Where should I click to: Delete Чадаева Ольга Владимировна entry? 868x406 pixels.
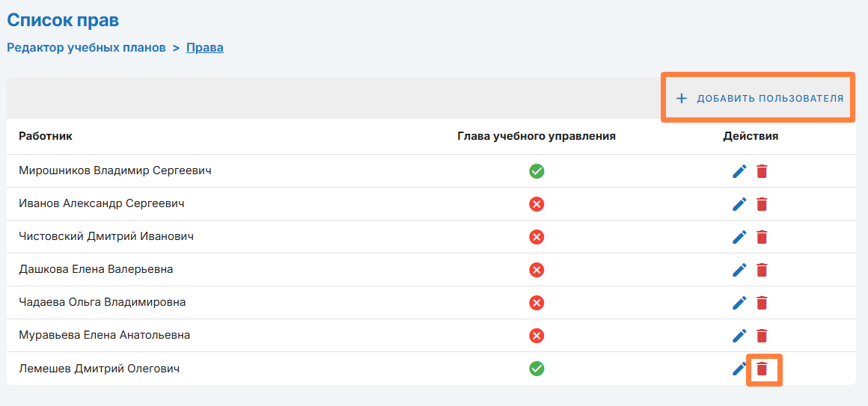pos(762,303)
